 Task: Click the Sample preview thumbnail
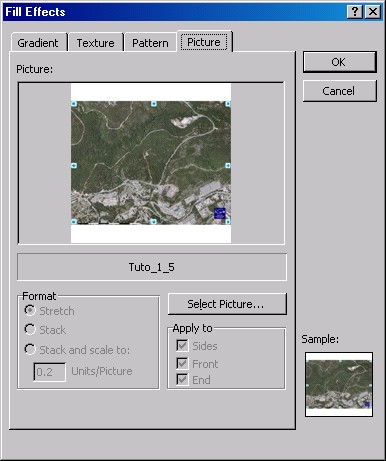339,384
